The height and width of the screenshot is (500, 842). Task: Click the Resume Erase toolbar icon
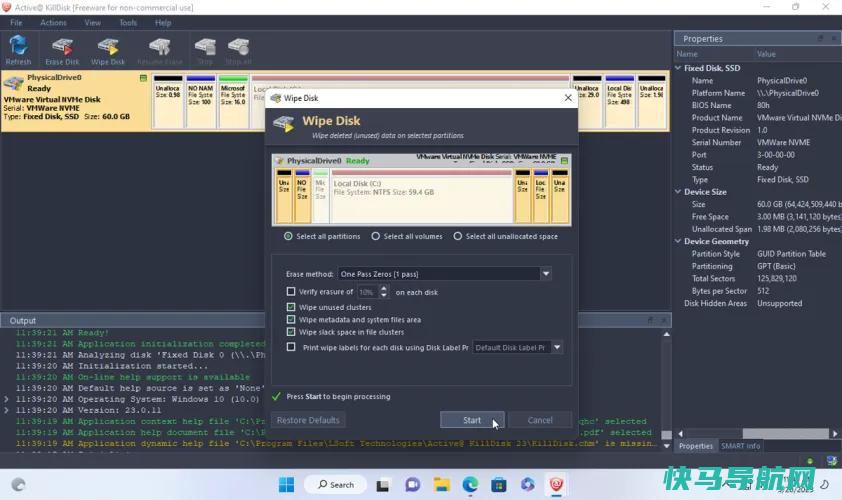tap(159, 50)
